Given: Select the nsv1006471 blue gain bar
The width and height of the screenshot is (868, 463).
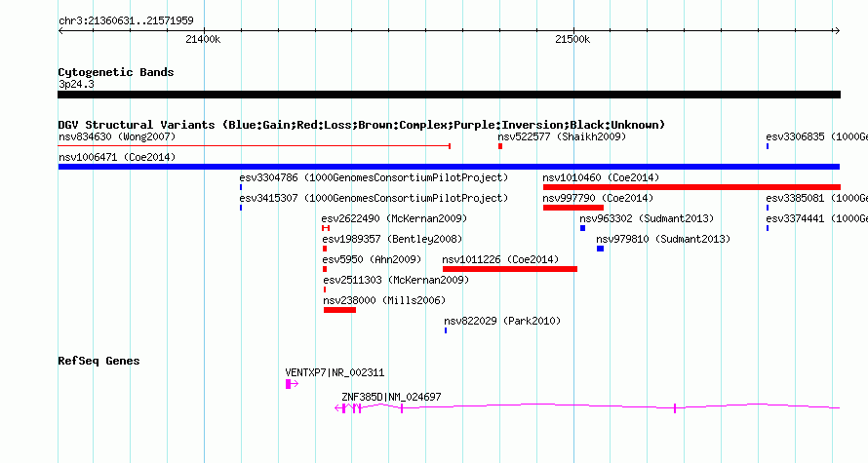Looking at the screenshot, I should [449, 167].
